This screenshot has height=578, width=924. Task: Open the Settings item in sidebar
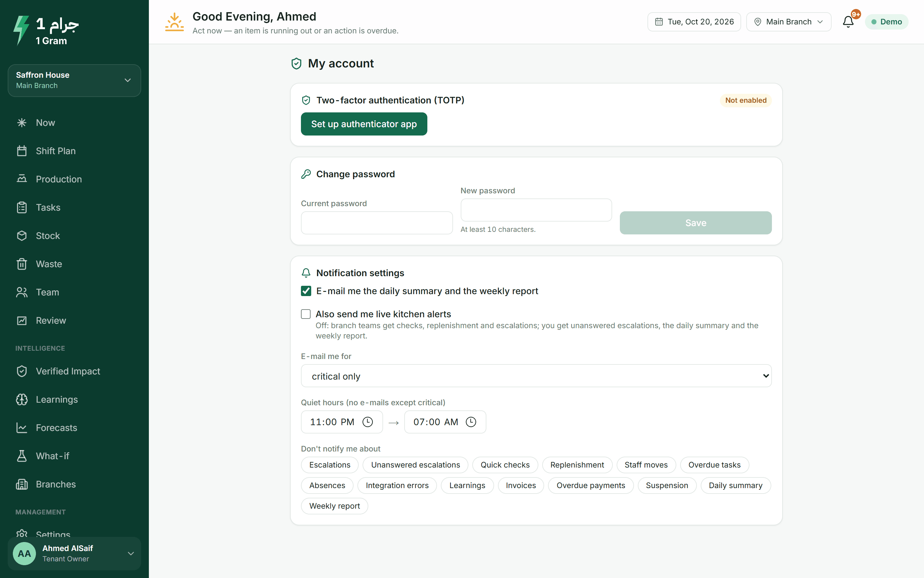(x=74, y=533)
